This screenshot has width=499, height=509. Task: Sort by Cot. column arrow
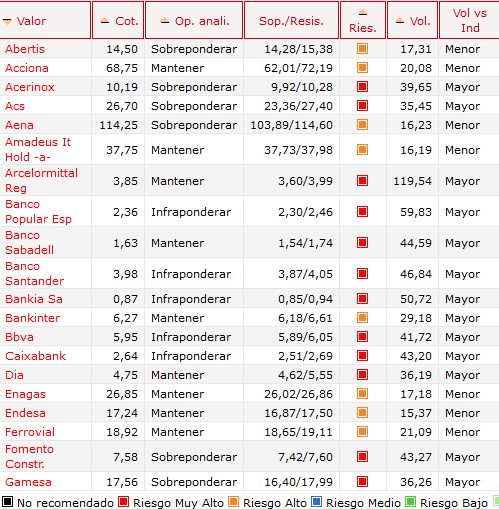point(105,21)
